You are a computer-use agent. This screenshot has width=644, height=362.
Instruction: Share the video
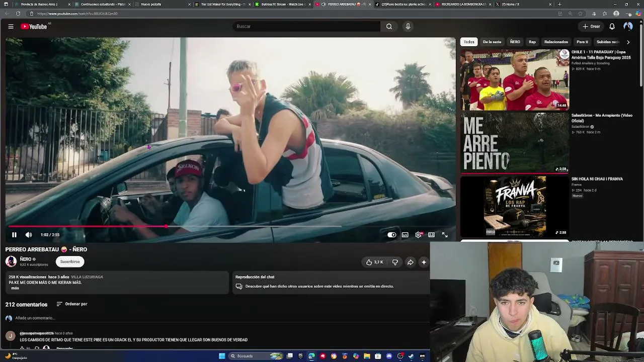(x=411, y=262)
